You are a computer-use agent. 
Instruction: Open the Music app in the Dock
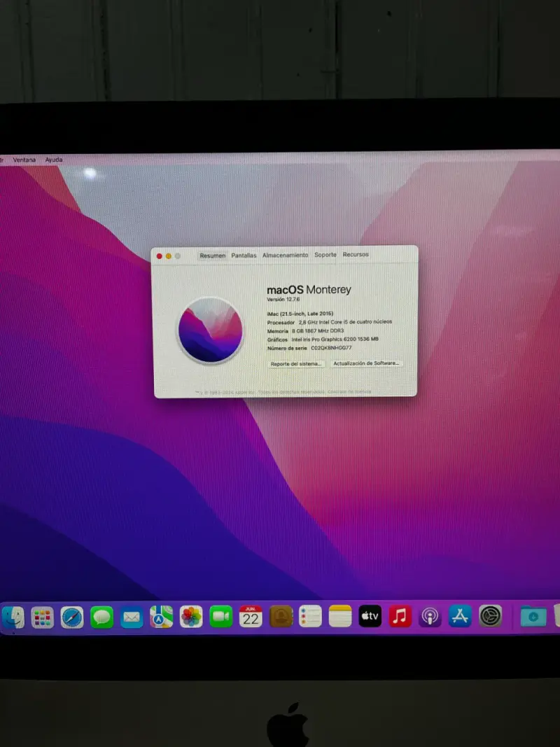tap(400, 616)
